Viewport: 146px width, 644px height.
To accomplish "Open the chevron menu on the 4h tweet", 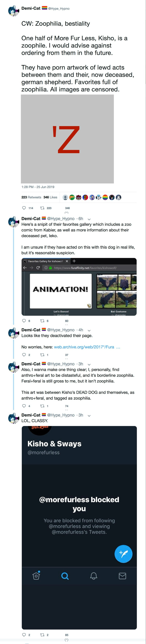I will (89, 330).
